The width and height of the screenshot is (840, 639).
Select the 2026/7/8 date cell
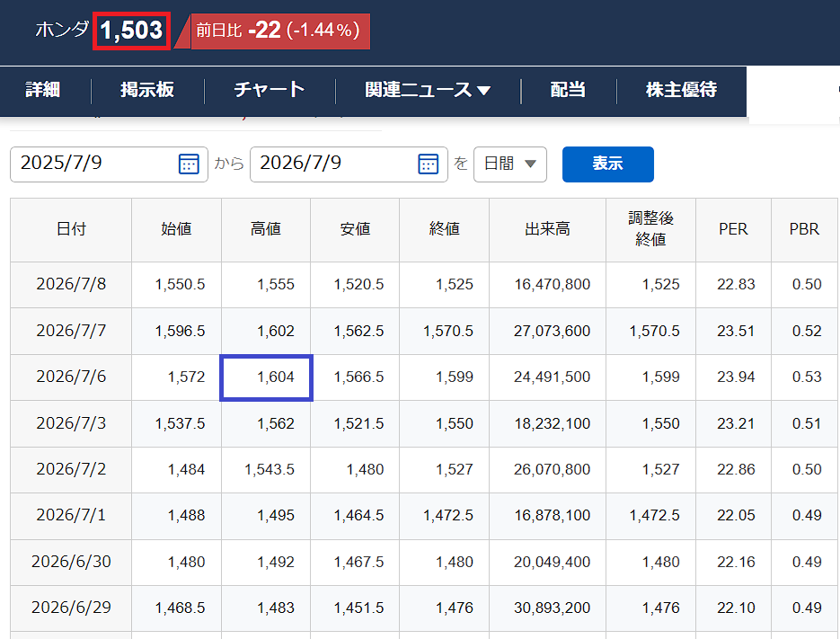71,284
